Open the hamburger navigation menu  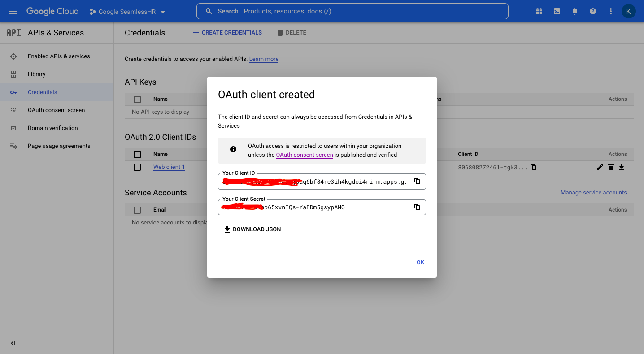pyautogui.click(x=13, y=11)
